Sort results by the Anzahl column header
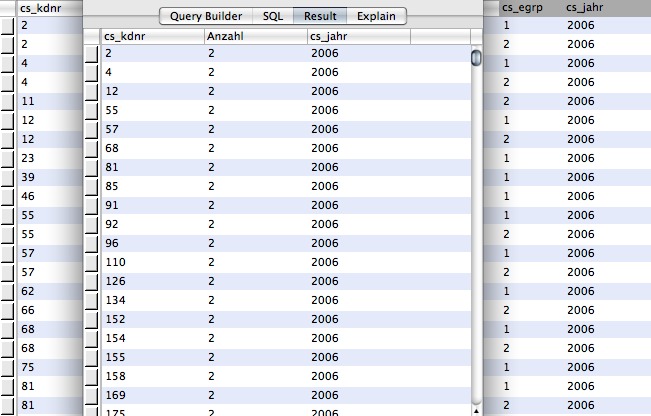This screenshot has height=416, width=651. pos(254,36)
